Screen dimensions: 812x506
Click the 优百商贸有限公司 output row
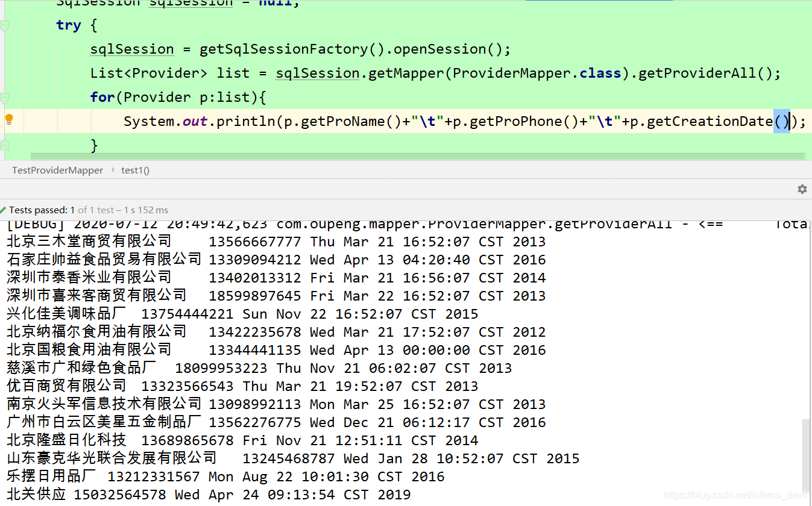click(x=242, y=386)
